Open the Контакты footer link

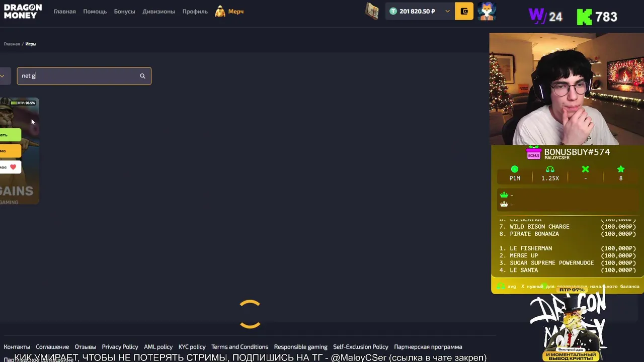tap(17, 347)
